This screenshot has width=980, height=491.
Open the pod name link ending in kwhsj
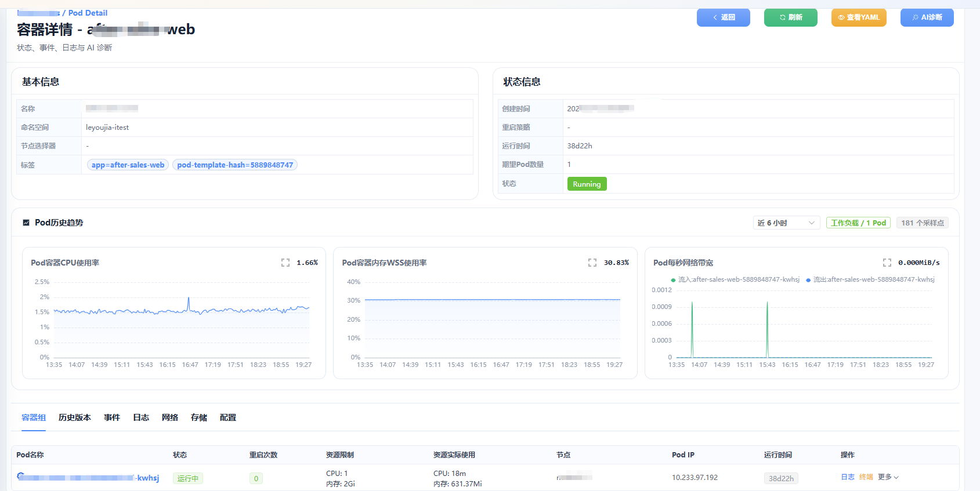point(88,478)
